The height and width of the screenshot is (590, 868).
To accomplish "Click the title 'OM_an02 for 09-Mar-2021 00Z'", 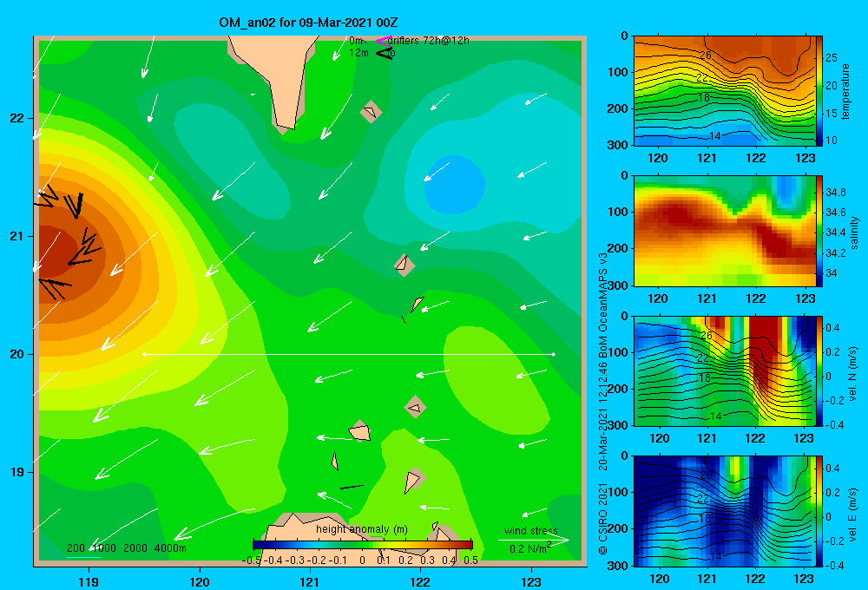I will [x=308, y=23].
